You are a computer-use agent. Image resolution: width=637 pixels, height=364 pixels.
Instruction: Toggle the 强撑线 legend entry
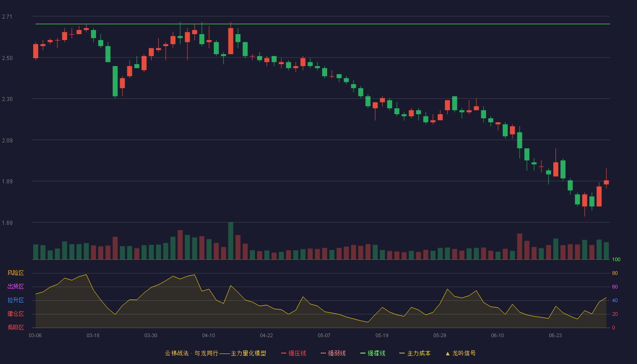point(373,353)
